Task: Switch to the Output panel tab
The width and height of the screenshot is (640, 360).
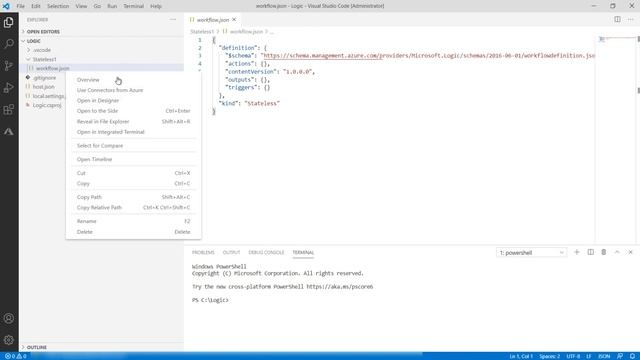Action: tap(231, 252)
